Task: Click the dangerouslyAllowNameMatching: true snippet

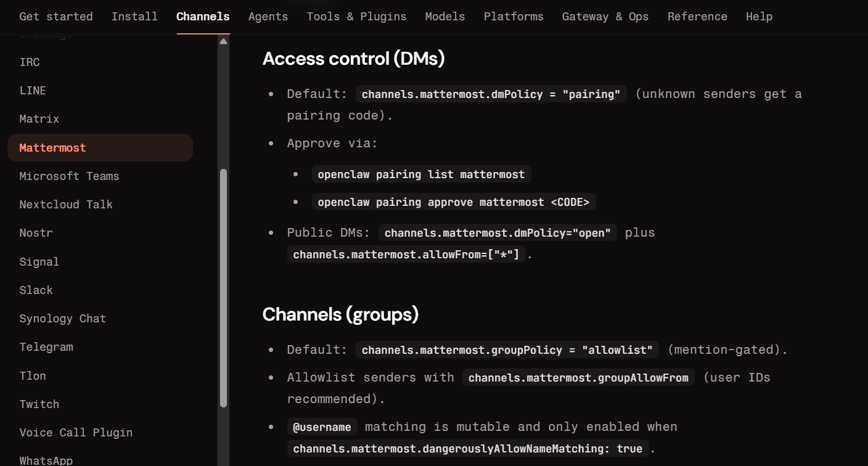Action: pyautogui.click(x=468, y=449)
